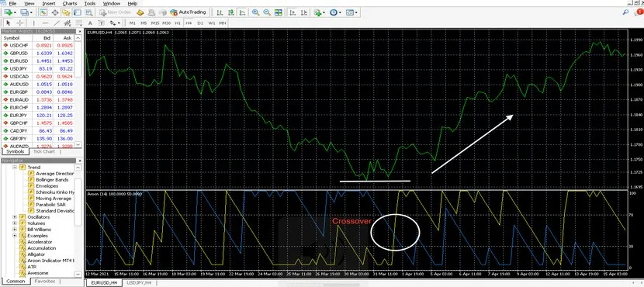This screenshot has height=287, width=644.
Task: Select the Text Label tool
Action: [x=102, y=23]
